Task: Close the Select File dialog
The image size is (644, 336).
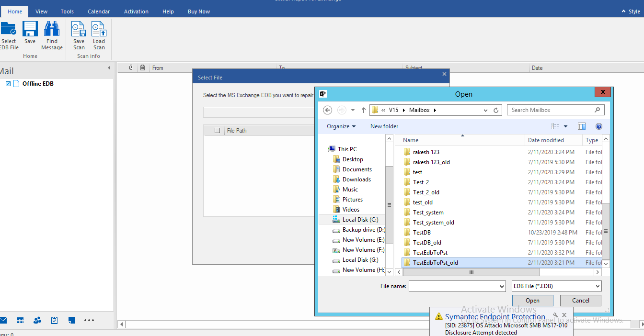Action: (444, 74)
